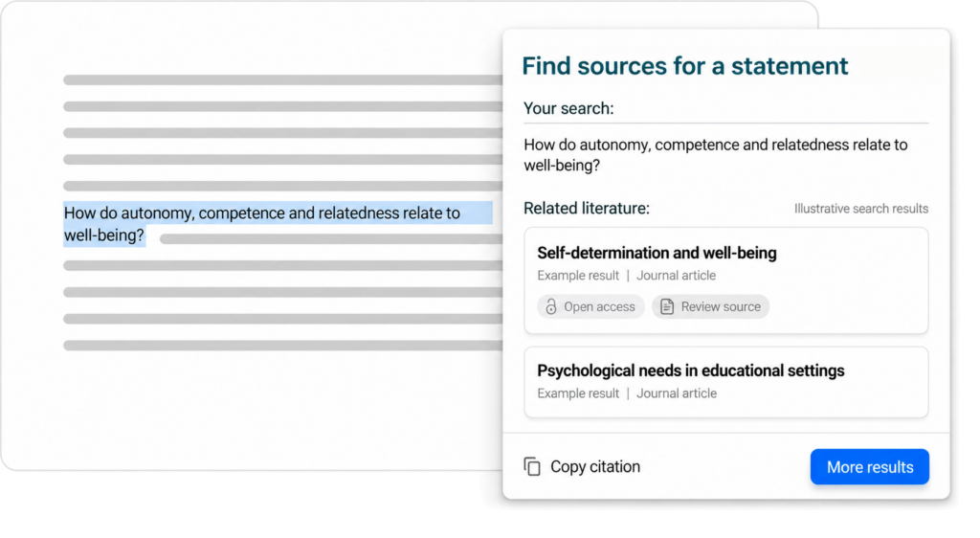Image resolution: width=980 pixels, height=538 pixels.
Task: Click the search query text under Your search
Action: pyautogui.click(x=715, y=155)
